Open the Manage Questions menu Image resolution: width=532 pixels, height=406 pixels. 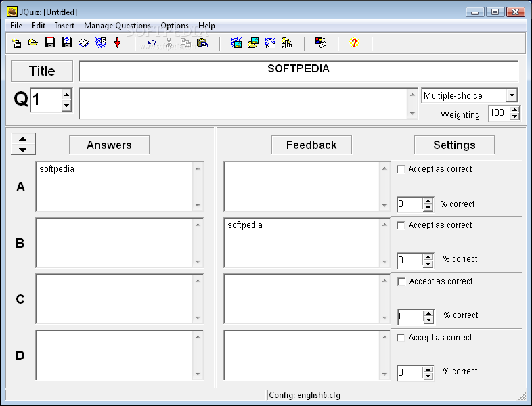[117, 26]
